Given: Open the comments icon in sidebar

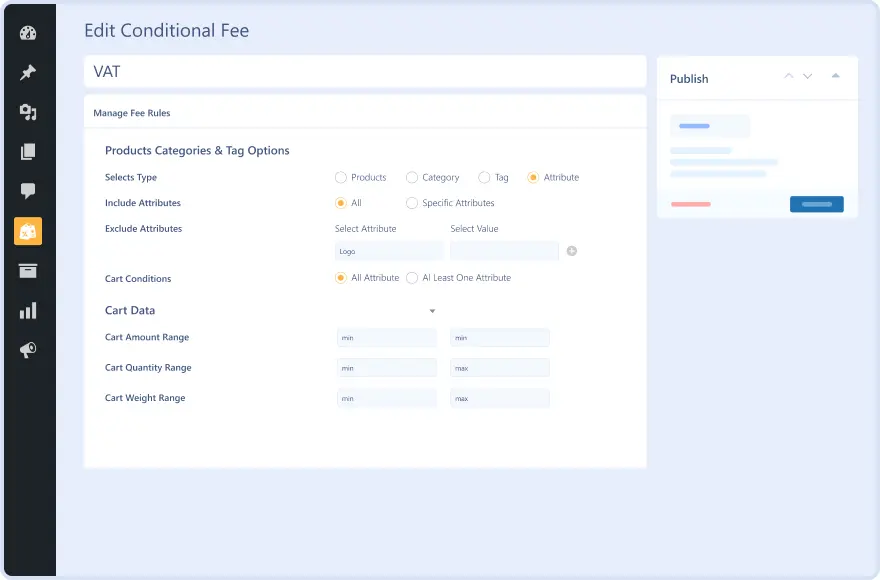Looking at the screenshot, I should point(27,190).
